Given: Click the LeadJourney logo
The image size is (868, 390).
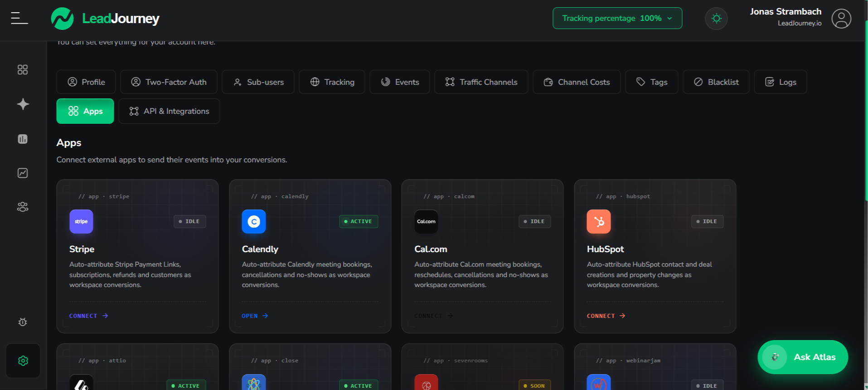Looking at the screenshot, I should click(105, 19).
